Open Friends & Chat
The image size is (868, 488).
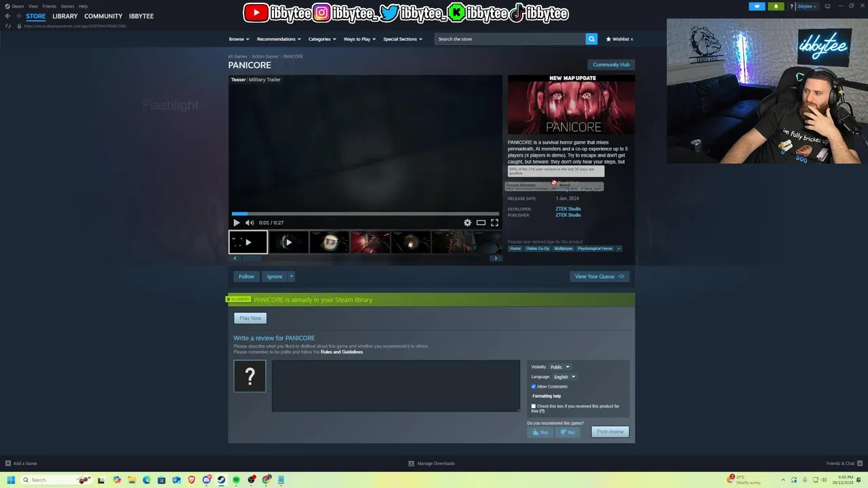[x=844, y=464]
